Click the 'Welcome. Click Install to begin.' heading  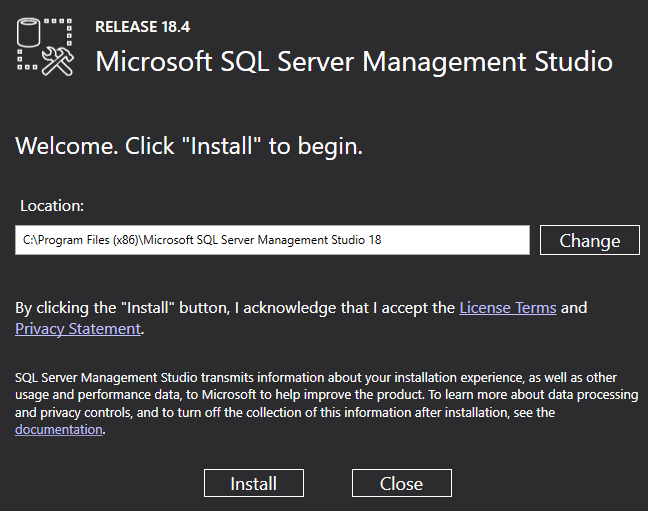[x=189, y=146]
